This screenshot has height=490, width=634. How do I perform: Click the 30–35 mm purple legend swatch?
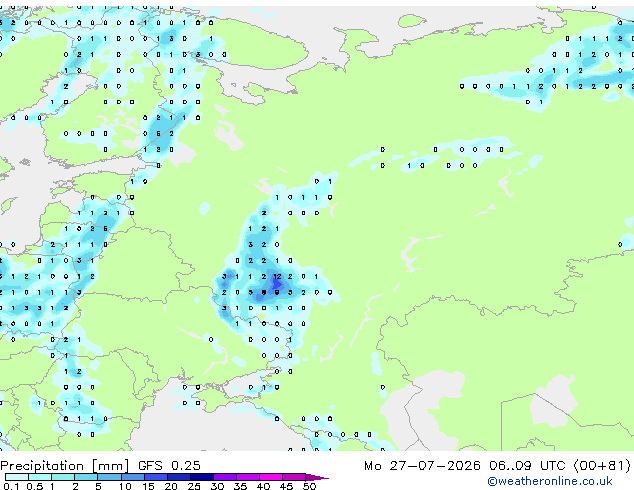point(225,477)
